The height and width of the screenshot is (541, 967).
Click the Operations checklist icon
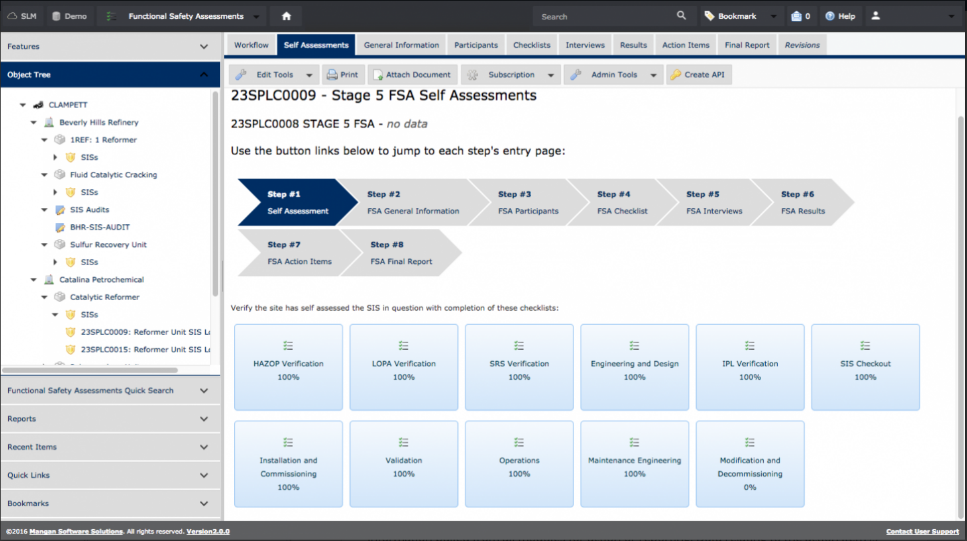point(519,442)
